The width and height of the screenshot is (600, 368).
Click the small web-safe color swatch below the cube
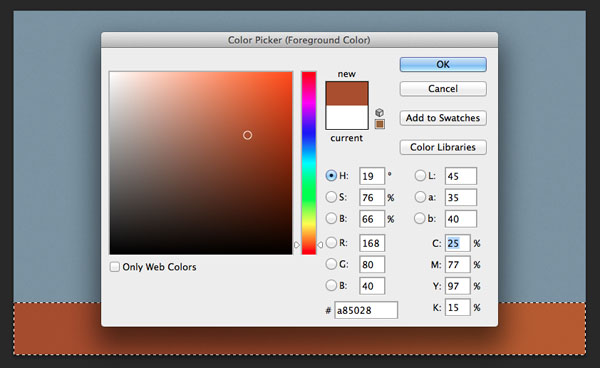tap(380, 124)
